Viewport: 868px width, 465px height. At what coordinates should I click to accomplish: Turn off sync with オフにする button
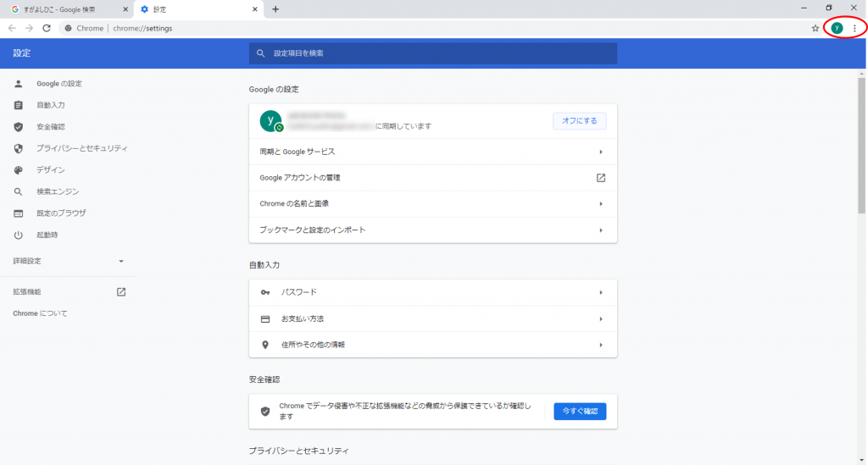[x=580, y=121]
